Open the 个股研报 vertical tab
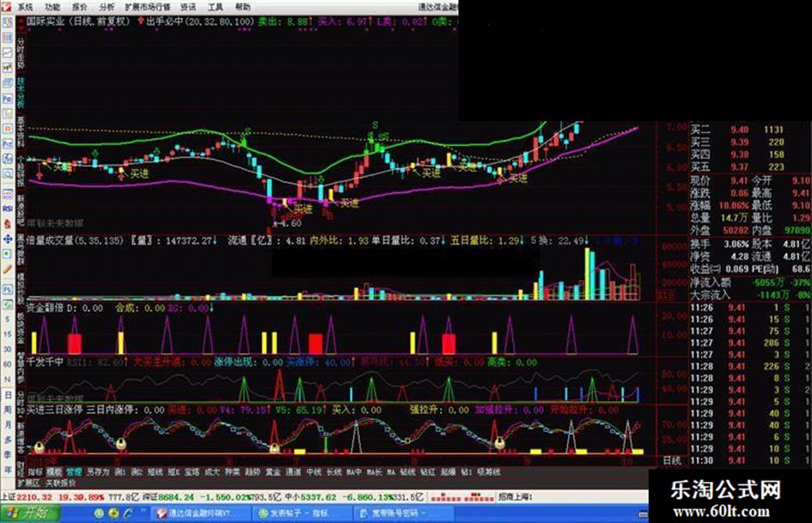Viewport: 812px width, 523px height. (x=21, y=172)
